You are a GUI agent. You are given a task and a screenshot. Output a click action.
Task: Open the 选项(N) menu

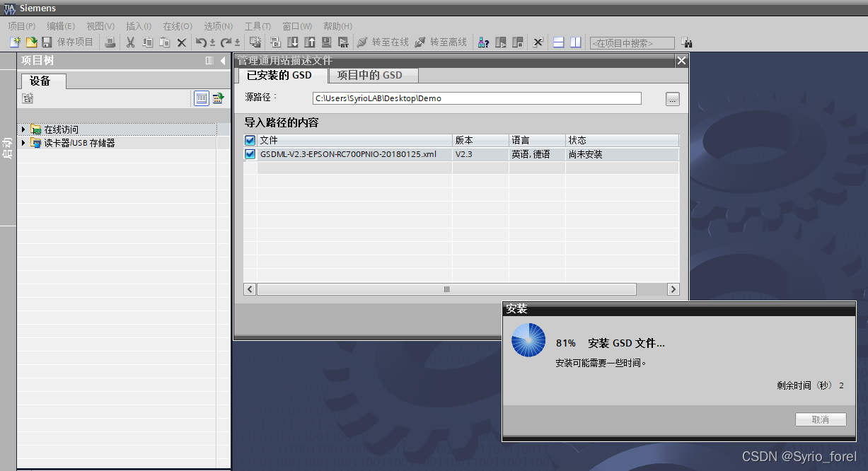pos(219,26)
